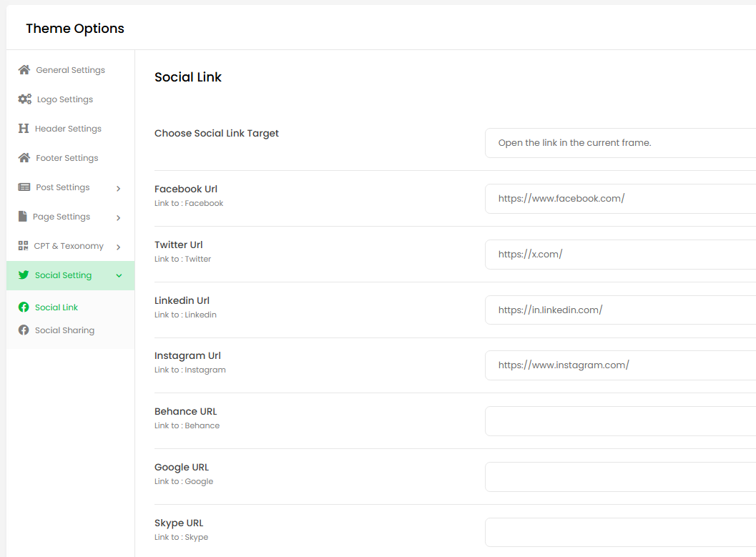756x557 pixels.
Task: Click the empty Behance URL field
Action: point(619,421)
